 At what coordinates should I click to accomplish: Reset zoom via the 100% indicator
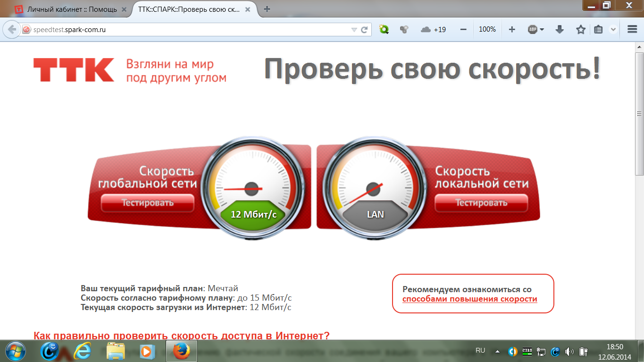pyautogui.click(x=487, y=29)
